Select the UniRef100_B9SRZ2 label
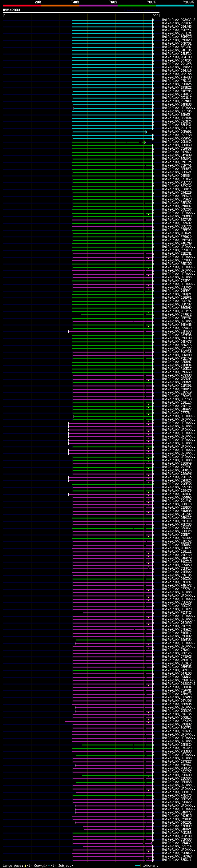The width and height of the screenshot is (197, 868). (177, 88)
